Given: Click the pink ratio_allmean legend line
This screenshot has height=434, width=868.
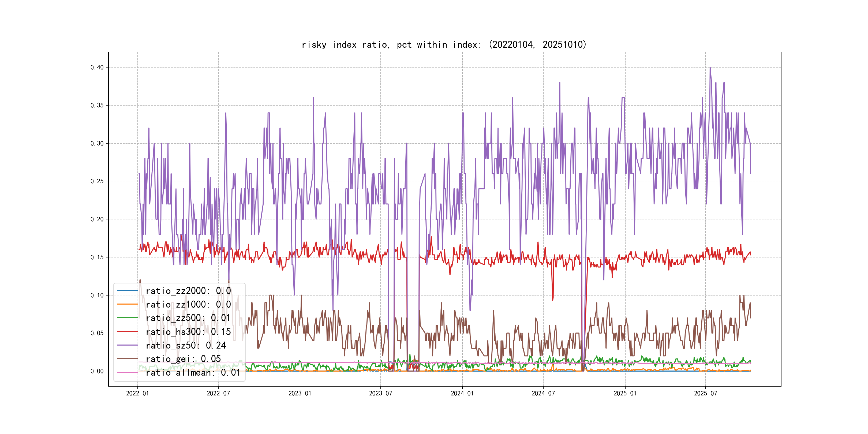Looking at the screenshot, I should [x=127, y=372].
